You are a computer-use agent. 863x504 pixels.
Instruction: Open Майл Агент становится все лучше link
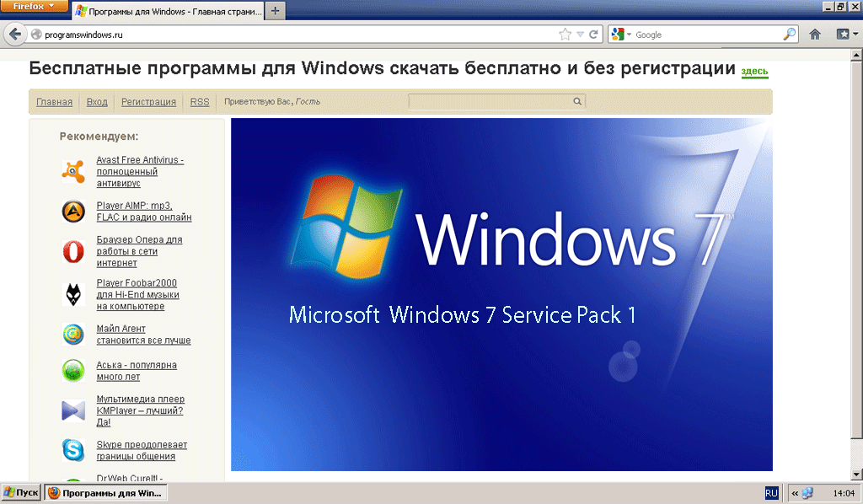coord(143,334)
